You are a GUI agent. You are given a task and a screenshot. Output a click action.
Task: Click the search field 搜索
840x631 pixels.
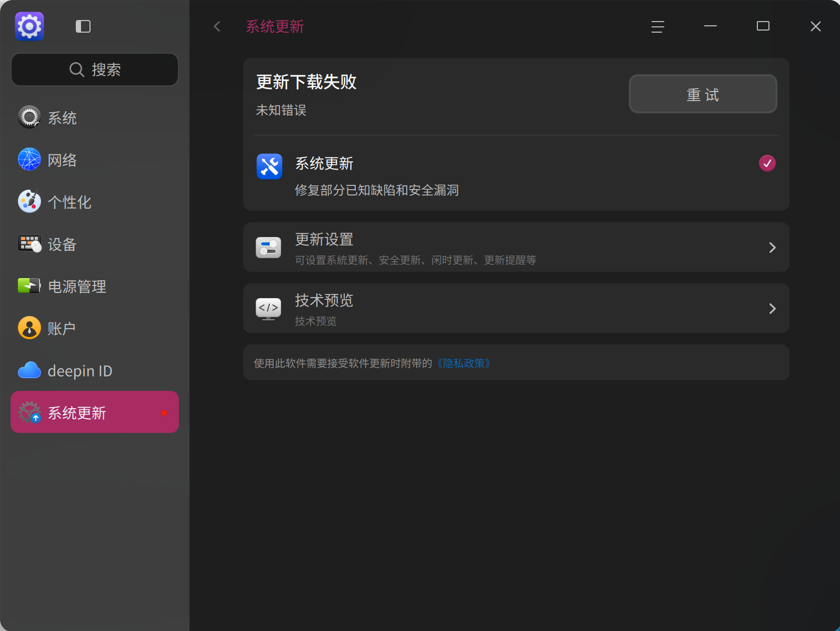(x=95, y=70)
